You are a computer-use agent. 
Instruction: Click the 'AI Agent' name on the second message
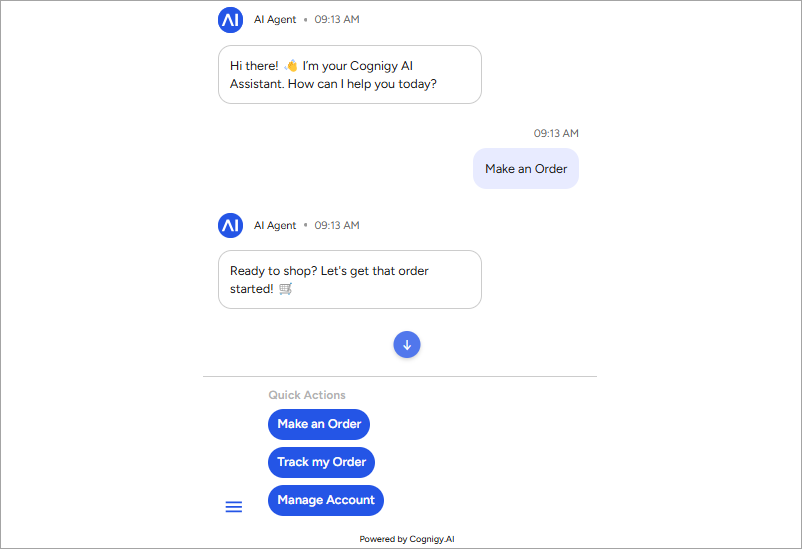point(275,226)
